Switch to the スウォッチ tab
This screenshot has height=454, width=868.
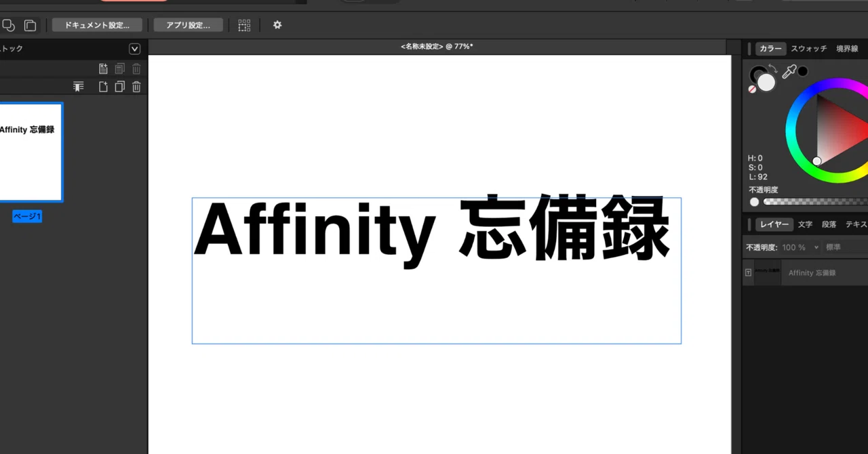tap(809, 49)
